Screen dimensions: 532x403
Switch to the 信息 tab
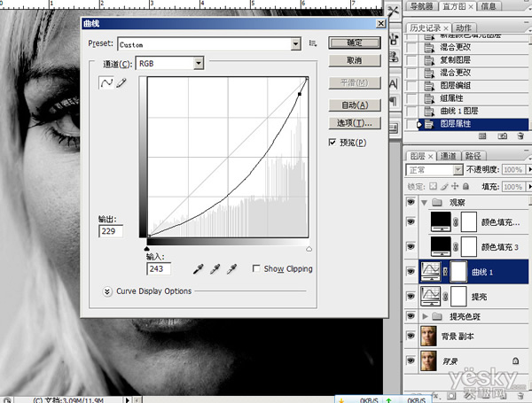pyautogui.click(x=489, y=6)
